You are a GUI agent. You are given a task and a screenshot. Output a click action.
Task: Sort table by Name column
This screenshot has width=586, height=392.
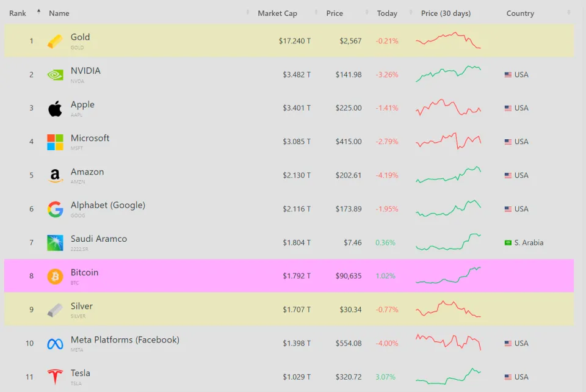(x=59, y=13)
